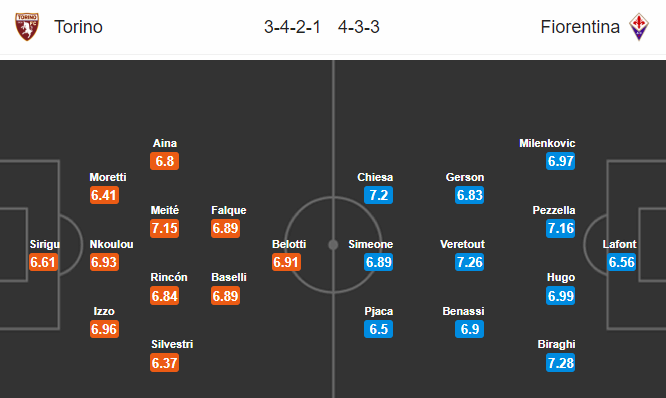Open the Fiorentina team name link
This screenshot has width=666, height=398.
point(580,27)
